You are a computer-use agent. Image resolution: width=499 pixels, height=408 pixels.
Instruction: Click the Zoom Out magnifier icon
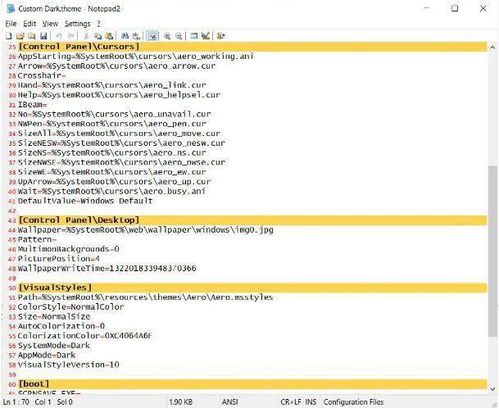coord(179,36)
